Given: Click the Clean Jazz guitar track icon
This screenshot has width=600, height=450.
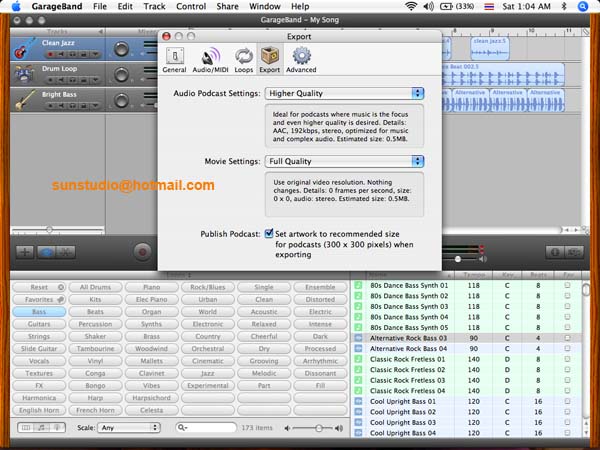Looking at the screenshot, I should click(x=24, y=49).
